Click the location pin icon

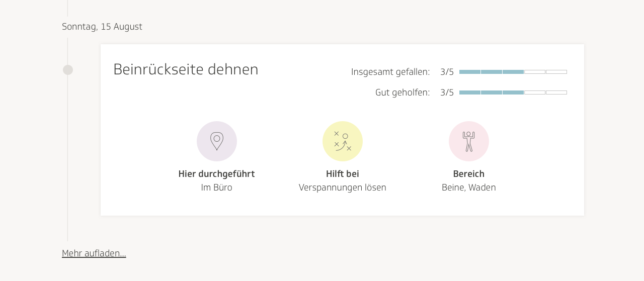[x=217, y=141]
